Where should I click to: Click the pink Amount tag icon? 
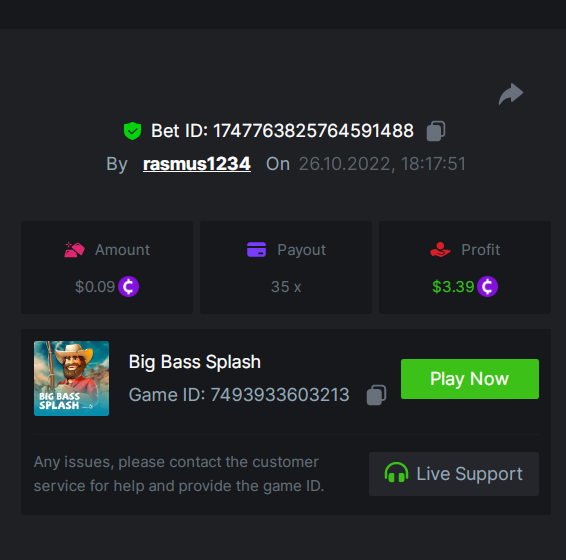tap(74, 249)
